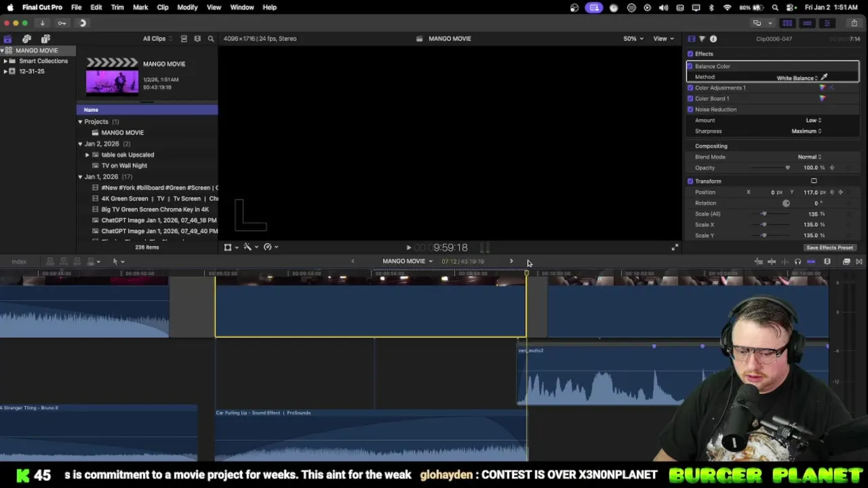
Task: Disable Color Board 1 checkbox
Action: tap(690, 98)
